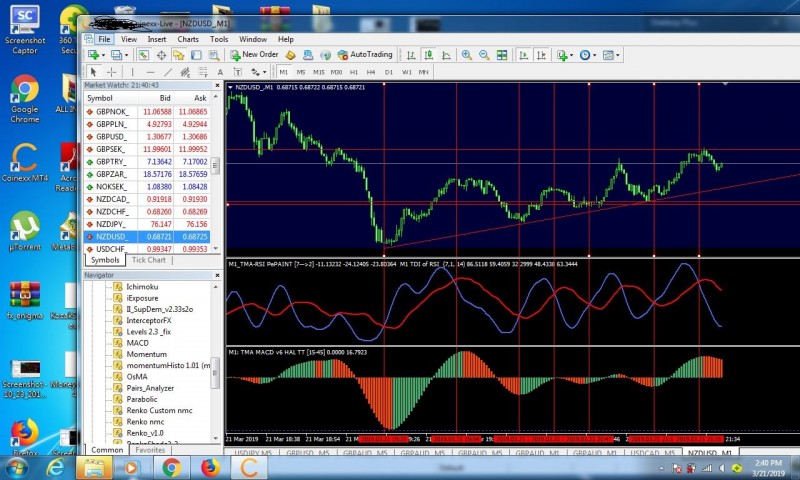Screen dimensions: 800x480
Task: Click the Zoom Out magnifier icon
Action: pyautogui.click(x=484, y=55)
